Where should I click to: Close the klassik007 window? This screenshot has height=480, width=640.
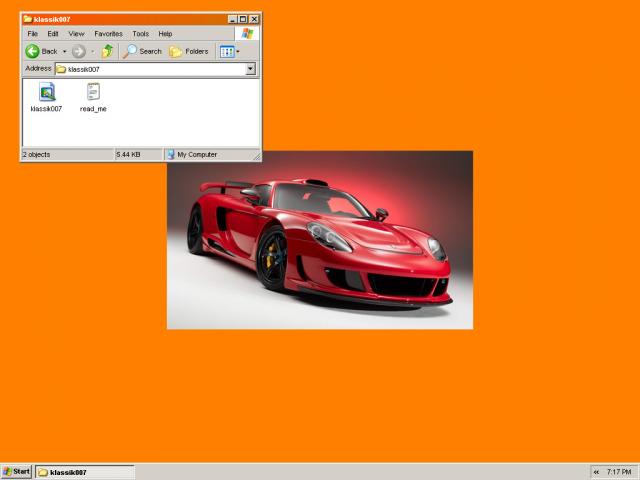pyautogui.click(x=254, y=19)
